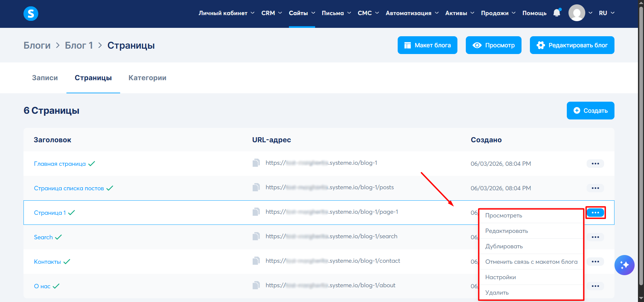
Task: Open the Контакты page link
Action: click(47, 262)
